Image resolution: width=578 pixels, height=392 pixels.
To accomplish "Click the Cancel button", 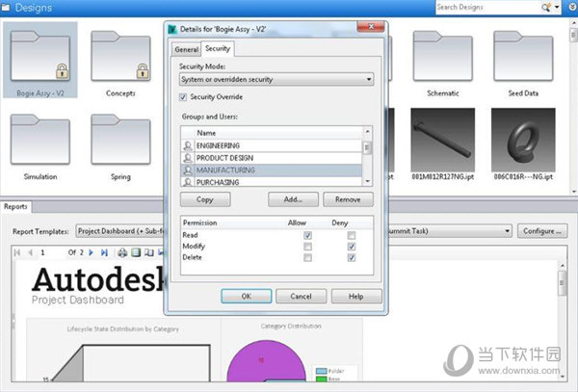I will (x=301, y=297).
